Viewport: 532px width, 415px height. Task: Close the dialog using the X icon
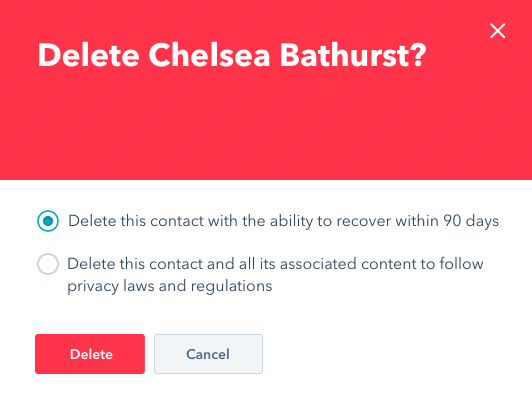(497, 31)
